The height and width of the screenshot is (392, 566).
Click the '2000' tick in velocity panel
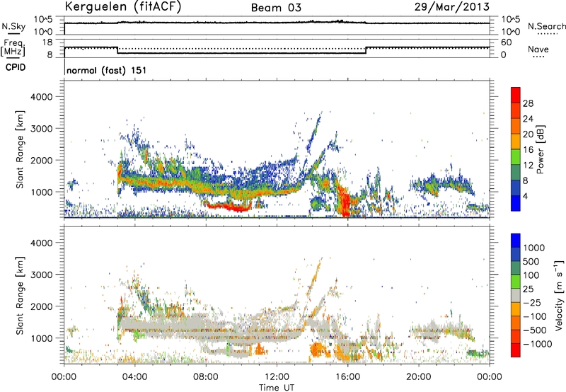pos(42,306)
